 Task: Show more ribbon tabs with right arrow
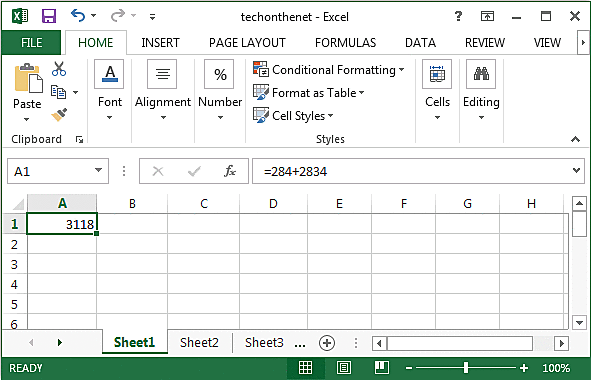[x=583, y=43]
